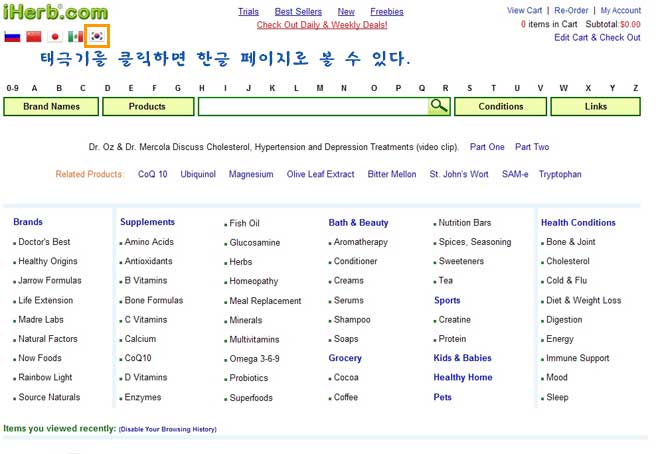Click Disable Your Browsing History

click(x=167, y=429)
